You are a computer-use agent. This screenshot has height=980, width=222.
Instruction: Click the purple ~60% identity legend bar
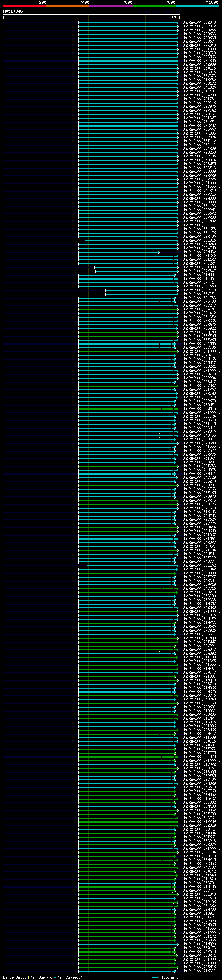point(111,6)
